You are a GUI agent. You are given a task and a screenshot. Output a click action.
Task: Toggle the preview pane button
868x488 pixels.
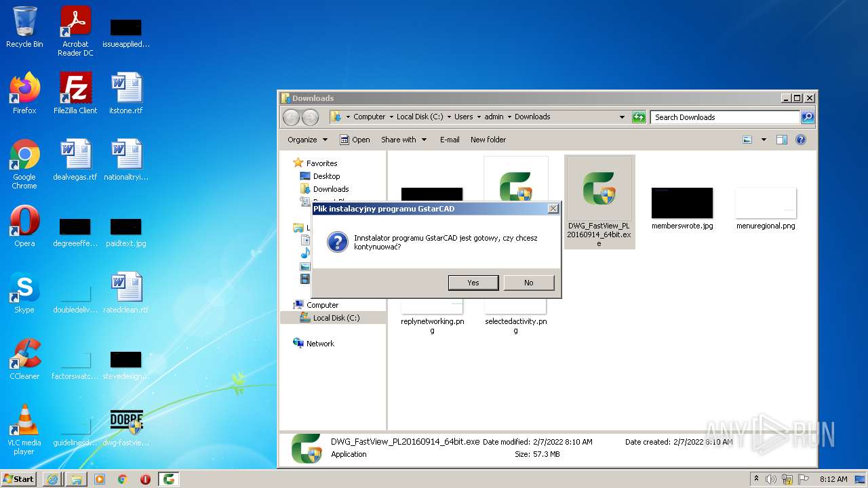(782, 140)
